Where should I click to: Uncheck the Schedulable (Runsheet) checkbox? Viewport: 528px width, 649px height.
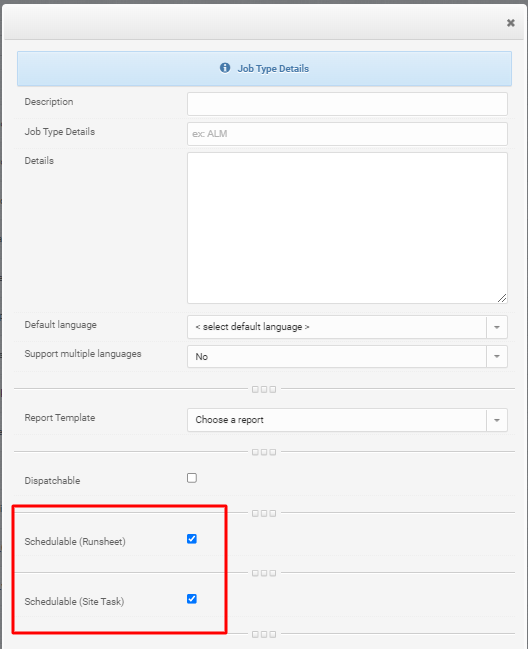192,539
